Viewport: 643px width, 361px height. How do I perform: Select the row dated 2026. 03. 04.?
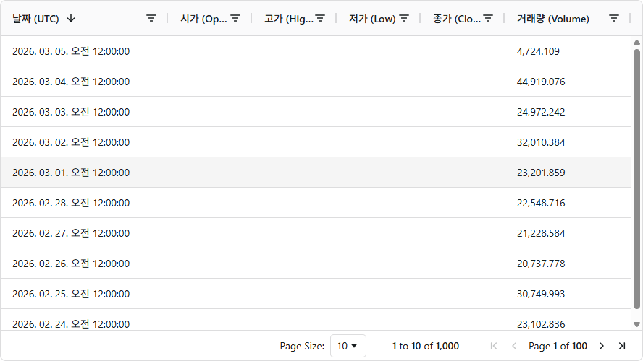point(316,81)
